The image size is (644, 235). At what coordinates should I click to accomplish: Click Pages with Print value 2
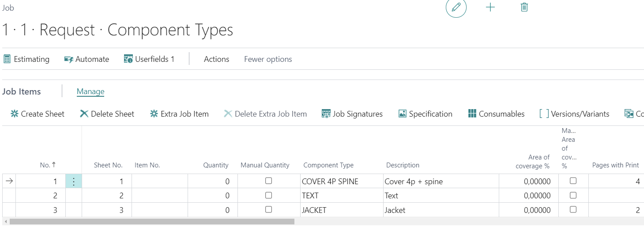point(638,210)
